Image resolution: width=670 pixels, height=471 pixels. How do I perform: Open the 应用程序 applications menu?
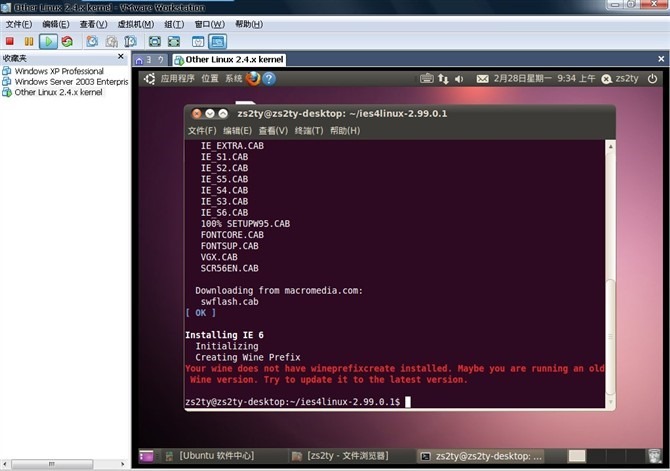point(178,79)
